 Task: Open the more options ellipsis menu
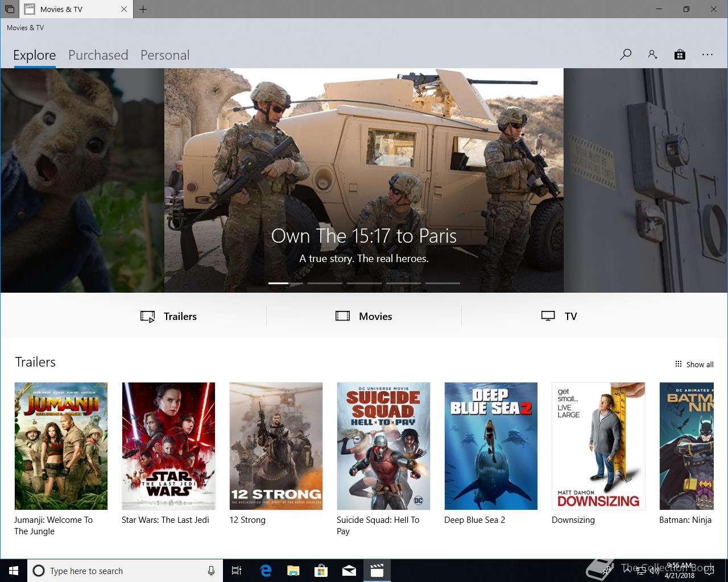point(708,55)
